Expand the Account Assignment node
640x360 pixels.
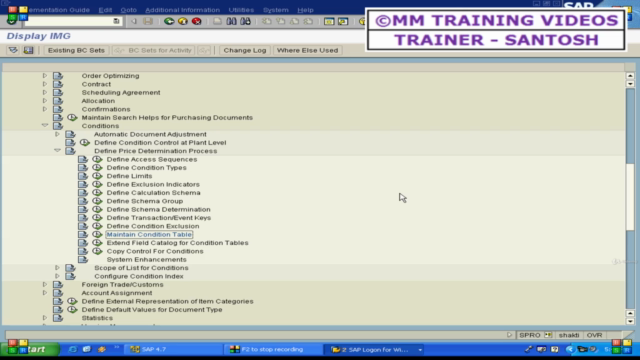pos(45,293)
